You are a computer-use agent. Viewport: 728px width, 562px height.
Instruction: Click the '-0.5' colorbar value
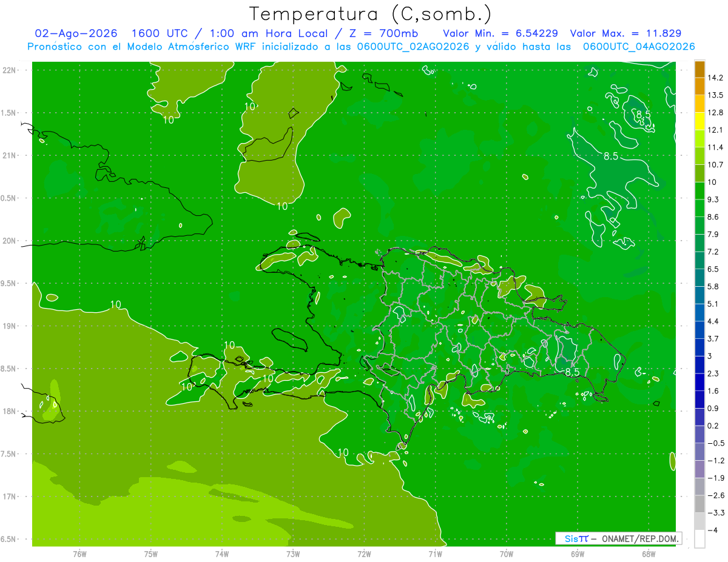[716, 443]
